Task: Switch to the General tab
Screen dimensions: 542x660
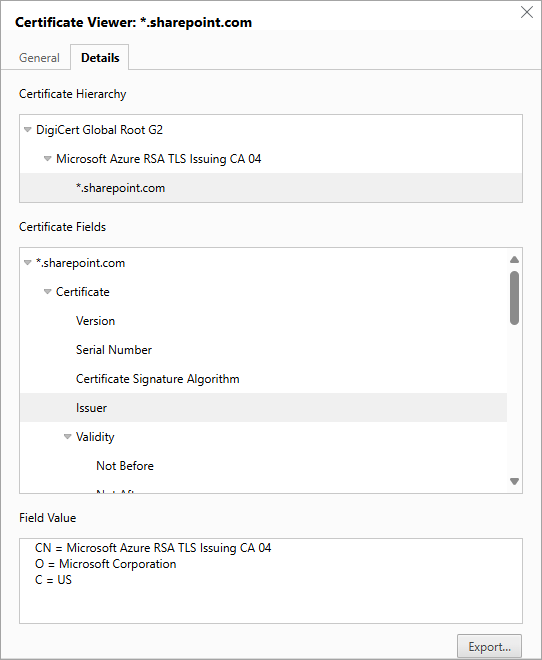Action: (x=39, y=58)
